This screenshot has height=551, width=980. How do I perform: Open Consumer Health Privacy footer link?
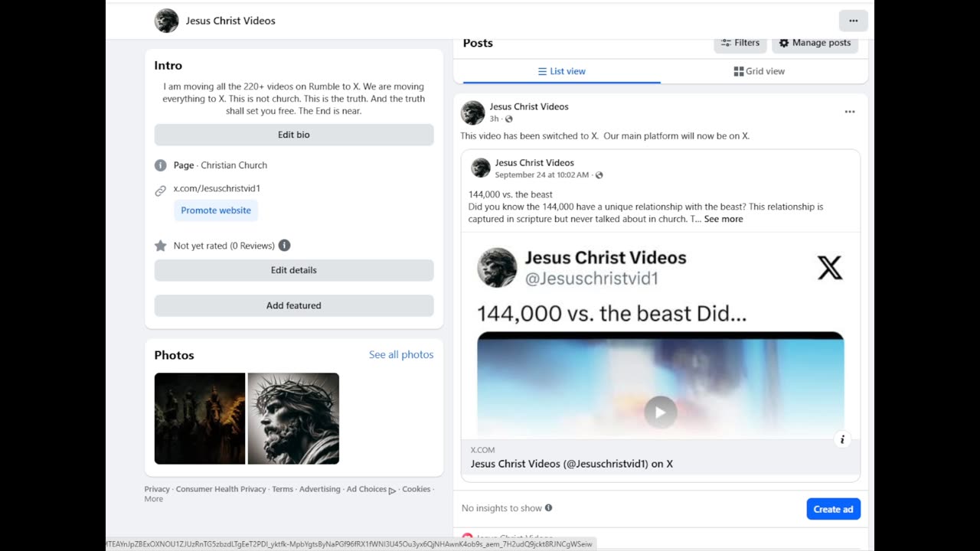coord(221,489)
